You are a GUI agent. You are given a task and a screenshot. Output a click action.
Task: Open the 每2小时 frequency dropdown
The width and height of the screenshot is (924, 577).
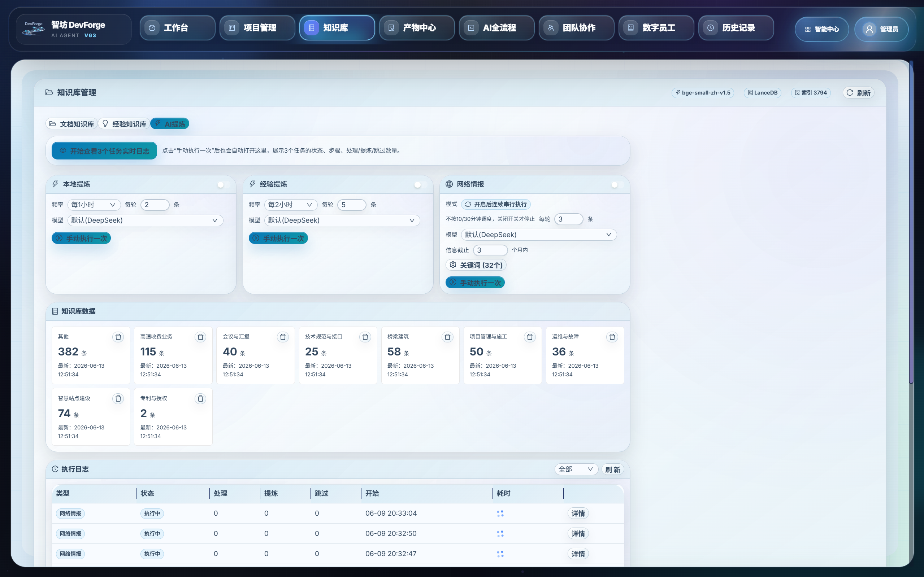(x=291, y=205)
